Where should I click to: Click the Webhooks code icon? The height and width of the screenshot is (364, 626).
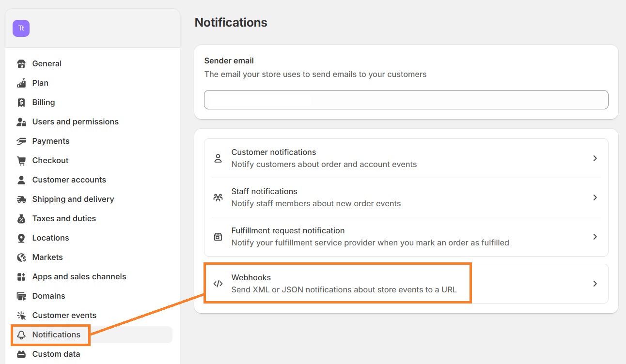pyautogui.click(x=218, y=284)
